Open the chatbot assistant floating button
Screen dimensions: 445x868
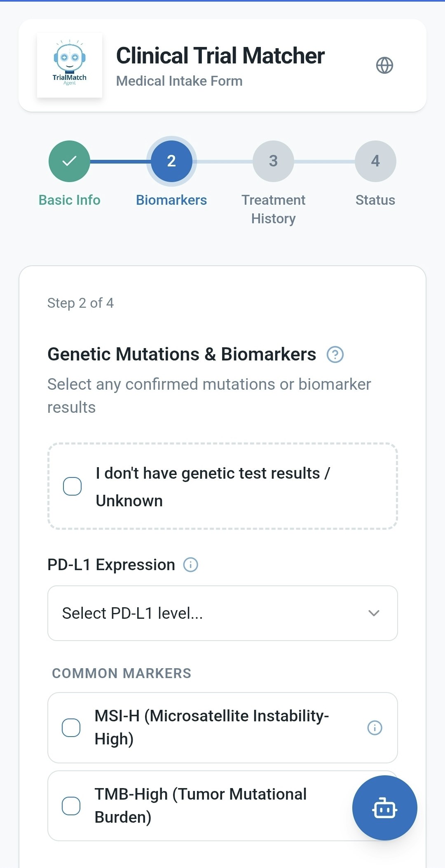pyautogui.click(x=384, y=807)
